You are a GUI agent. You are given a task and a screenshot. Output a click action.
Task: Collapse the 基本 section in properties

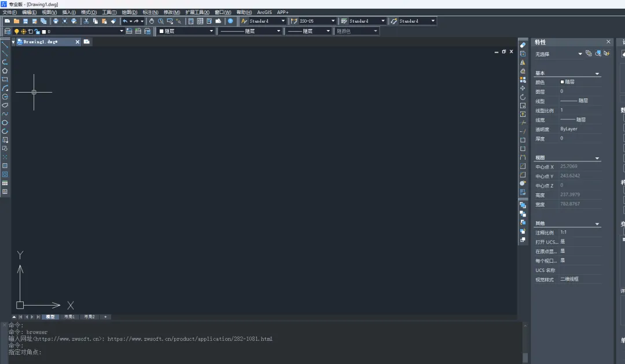coord(597,73)
